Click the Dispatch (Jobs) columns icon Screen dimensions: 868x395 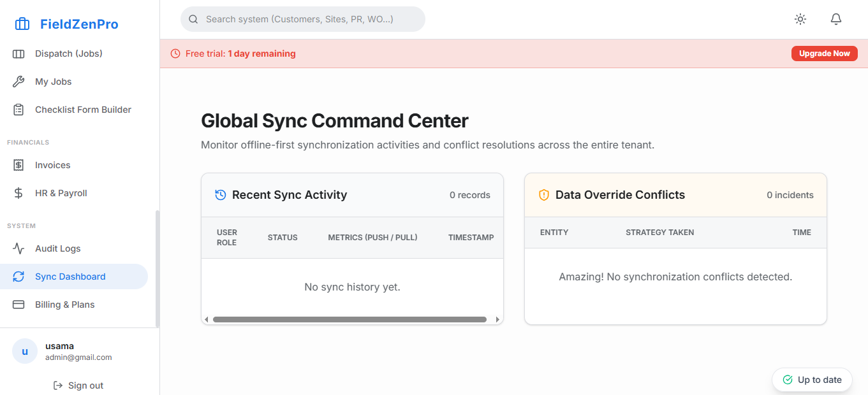click(18, 54)
